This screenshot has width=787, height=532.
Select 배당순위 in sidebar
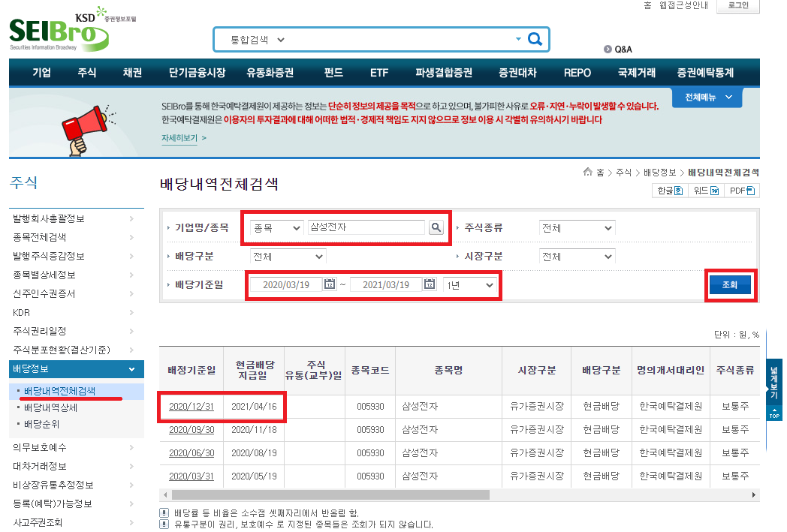(x=41, y=424)
